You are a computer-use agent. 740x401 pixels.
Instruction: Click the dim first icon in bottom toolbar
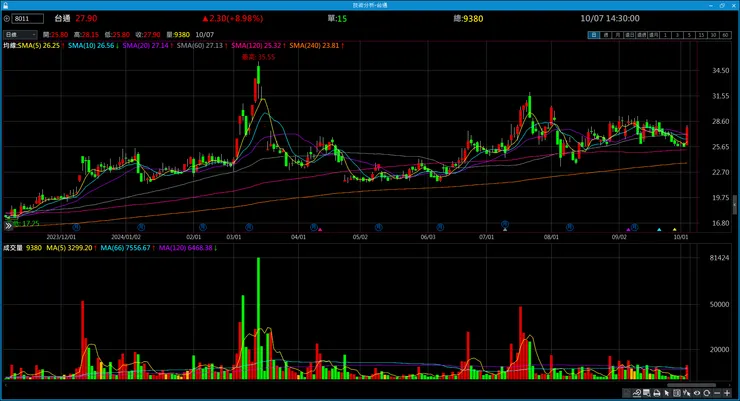point(626,393)
